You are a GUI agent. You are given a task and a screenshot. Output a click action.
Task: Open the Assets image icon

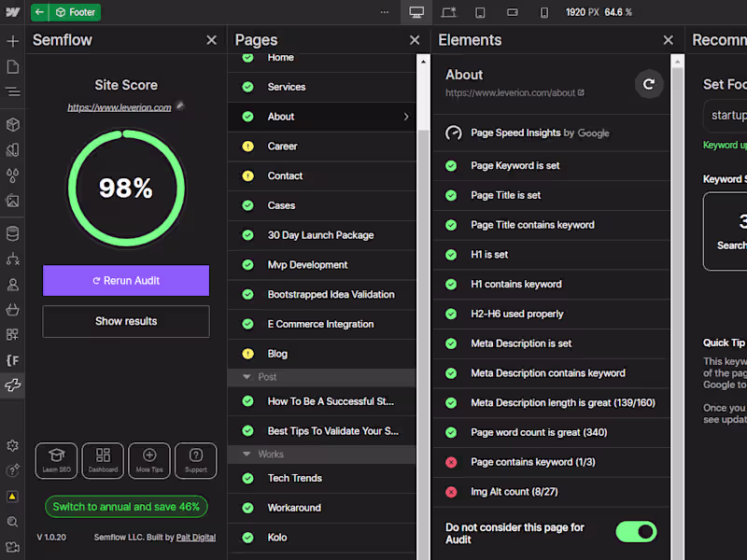[13, 201]
